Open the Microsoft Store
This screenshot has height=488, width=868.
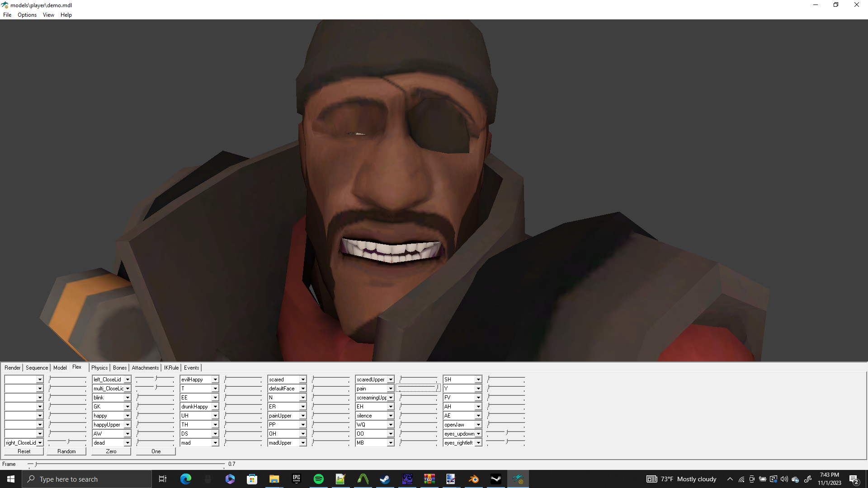[x=252, y=479]
